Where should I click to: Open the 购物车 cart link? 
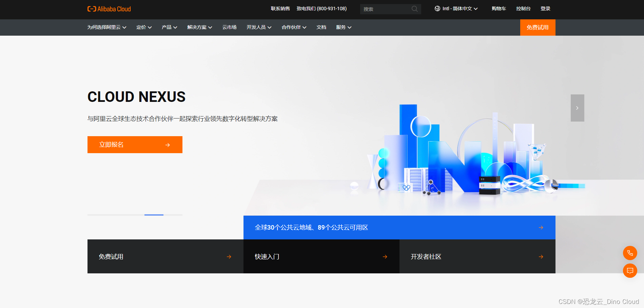pos(499,8)
